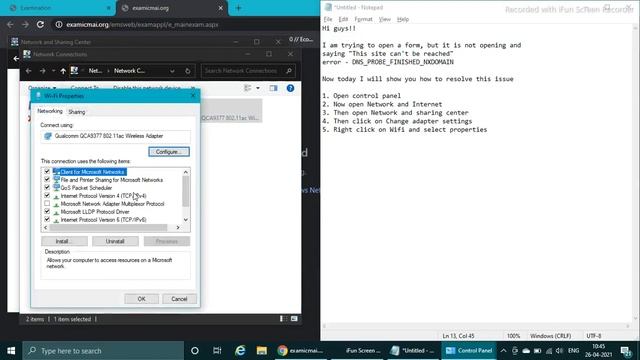The width and height of the screenshot is (640, 360).
Task: Toggle Microsoft LLDP Protocol Driver checkbox
Action: coord(47,211)
